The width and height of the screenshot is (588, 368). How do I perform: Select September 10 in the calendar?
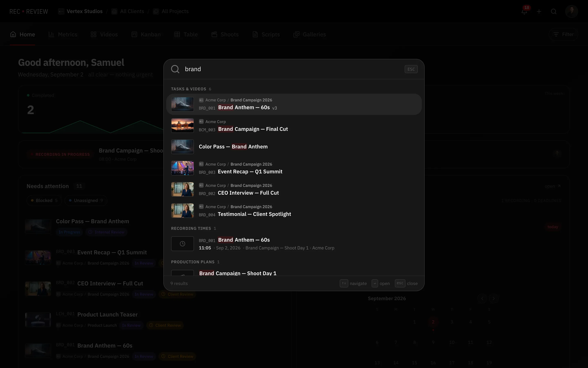(452, 342)
